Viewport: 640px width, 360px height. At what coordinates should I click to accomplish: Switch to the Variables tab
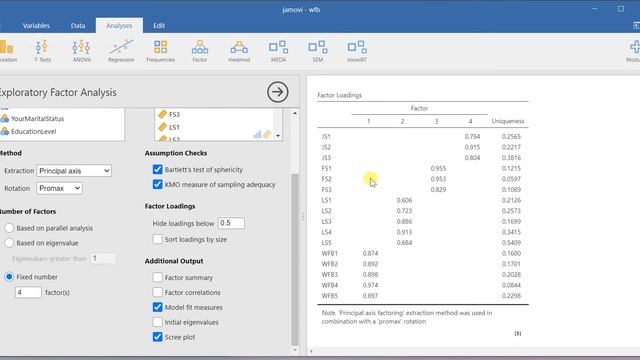36,25
